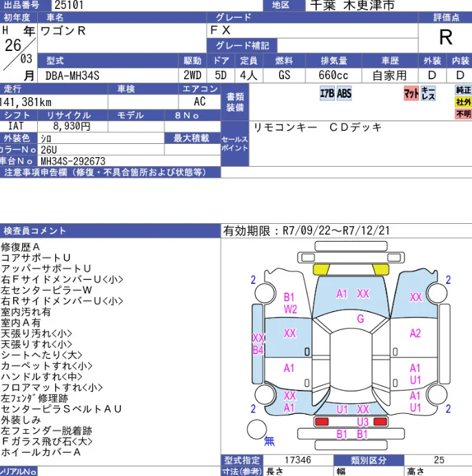Click the B4 mark on the side panel
Screen dimensions: 472x476
click(x=258, y=350)
